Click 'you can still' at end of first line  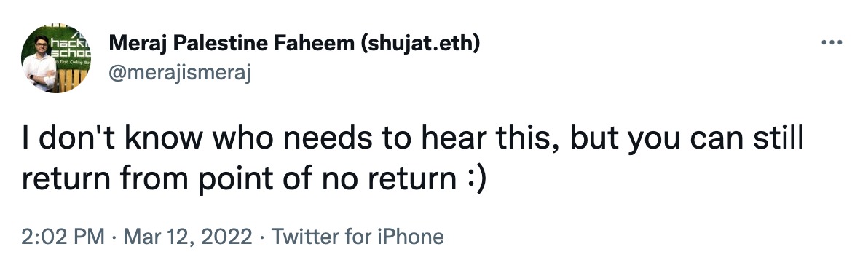[x=716, y=140]
